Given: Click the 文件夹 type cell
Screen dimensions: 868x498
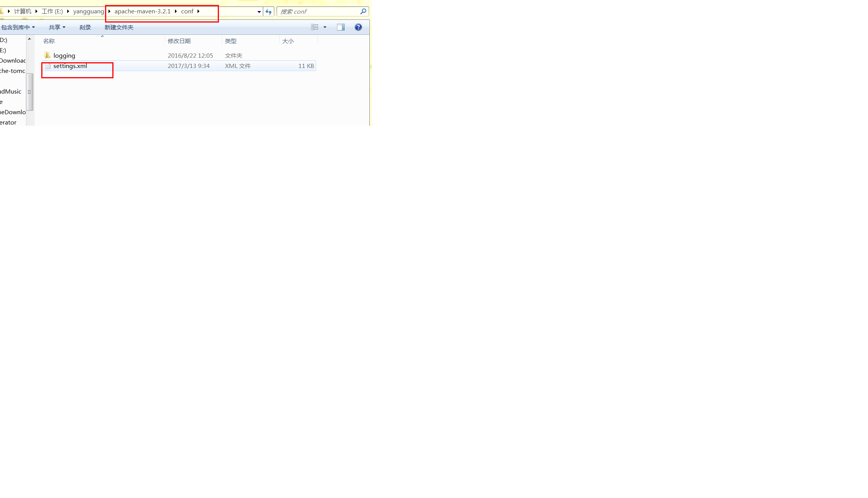Looking at the screenshot, I should pyautogui.click(x=233, y=56).
